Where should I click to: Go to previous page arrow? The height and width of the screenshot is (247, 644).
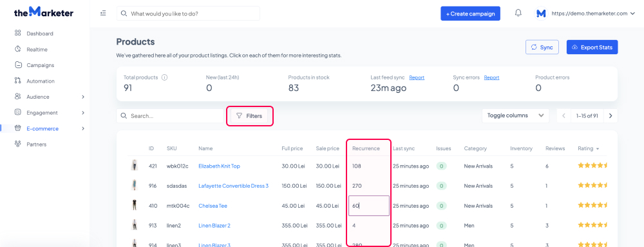564,116
